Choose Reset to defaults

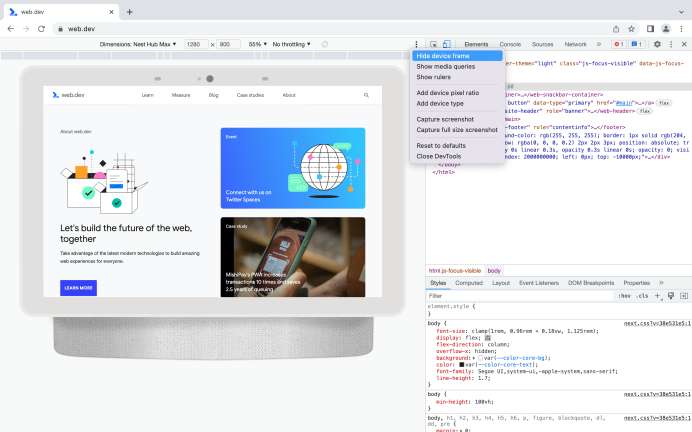pyautogui.click(x=458, y=146)
